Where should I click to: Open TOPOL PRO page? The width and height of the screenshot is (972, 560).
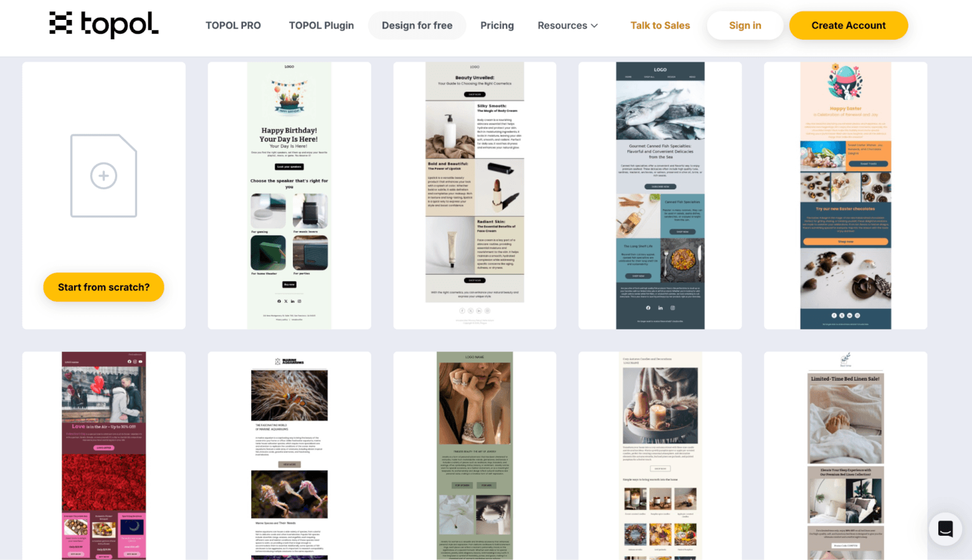pos(233,26)
